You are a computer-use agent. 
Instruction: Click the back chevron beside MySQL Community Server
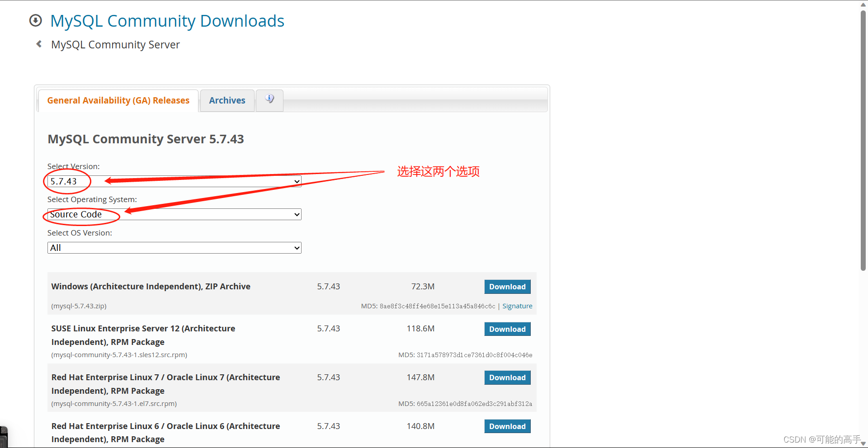(x=39, y=44)
